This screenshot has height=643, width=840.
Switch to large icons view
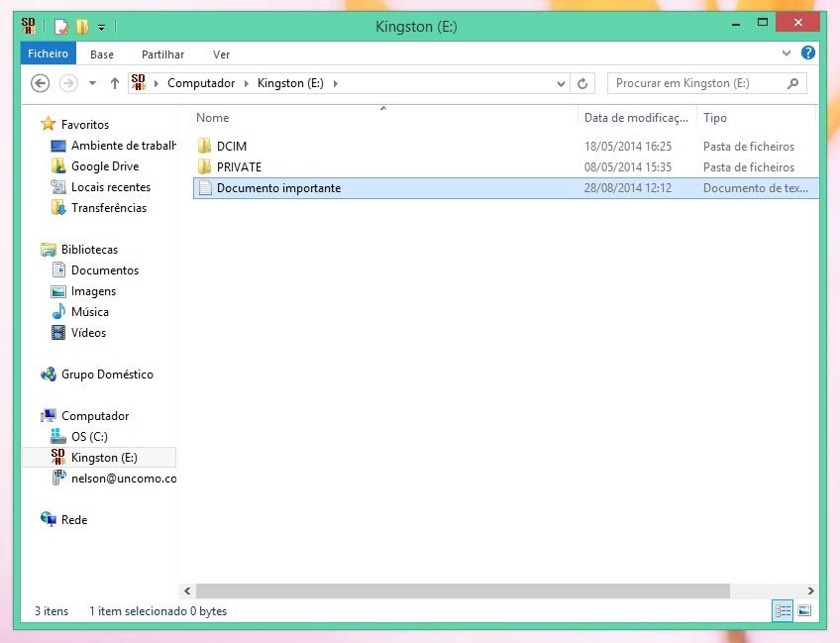pos(804,611)
